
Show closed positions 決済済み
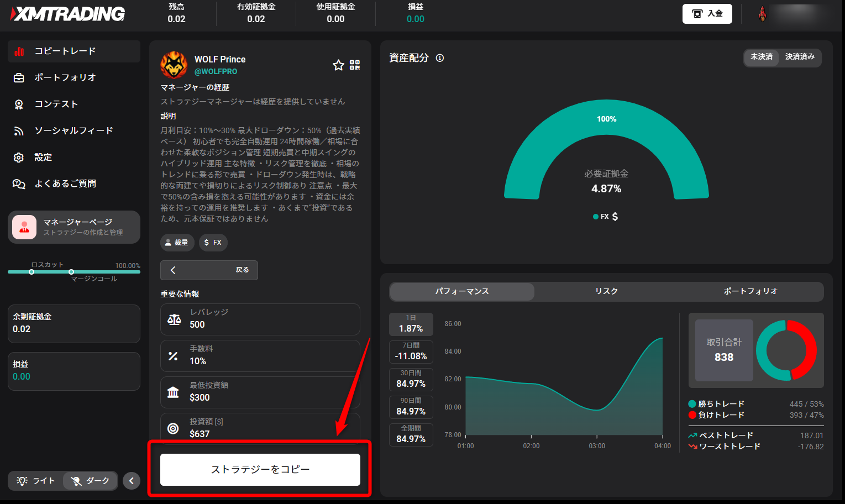click(x=800, y=57)
